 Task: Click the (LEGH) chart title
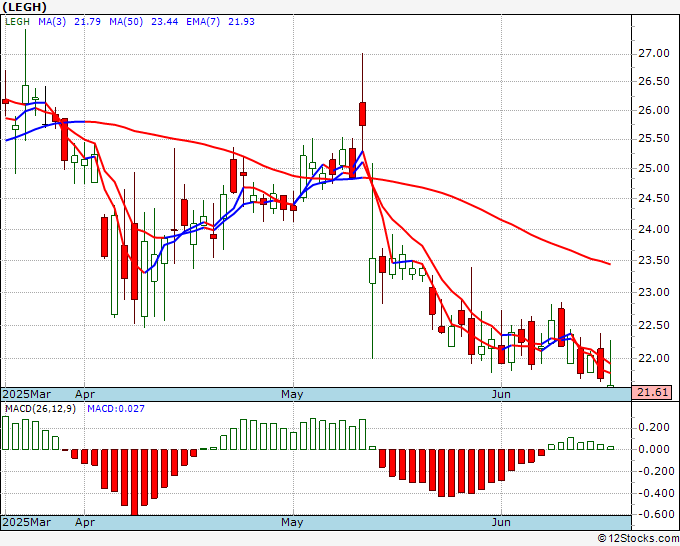click(x=24, y=7)
